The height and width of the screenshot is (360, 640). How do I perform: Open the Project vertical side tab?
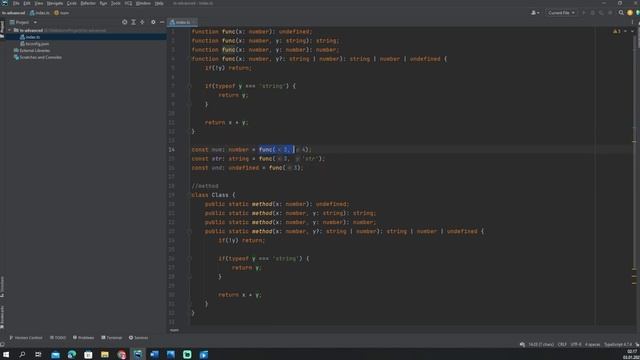2,30
